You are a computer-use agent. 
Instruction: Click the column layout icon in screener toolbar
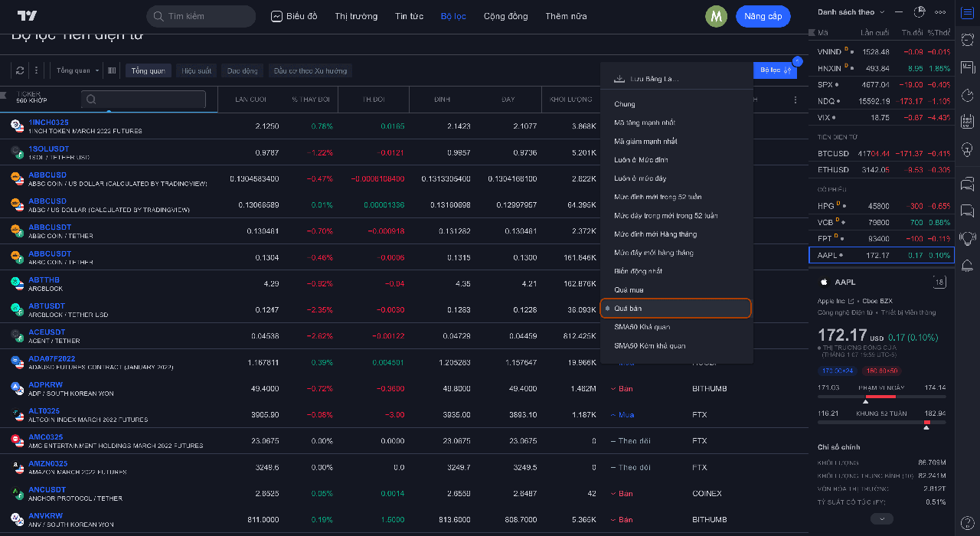(112, 70)
